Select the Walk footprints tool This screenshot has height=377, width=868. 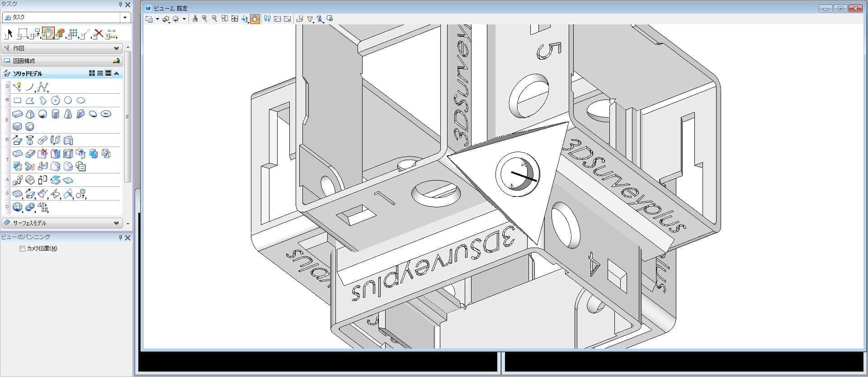coord(267,19)
